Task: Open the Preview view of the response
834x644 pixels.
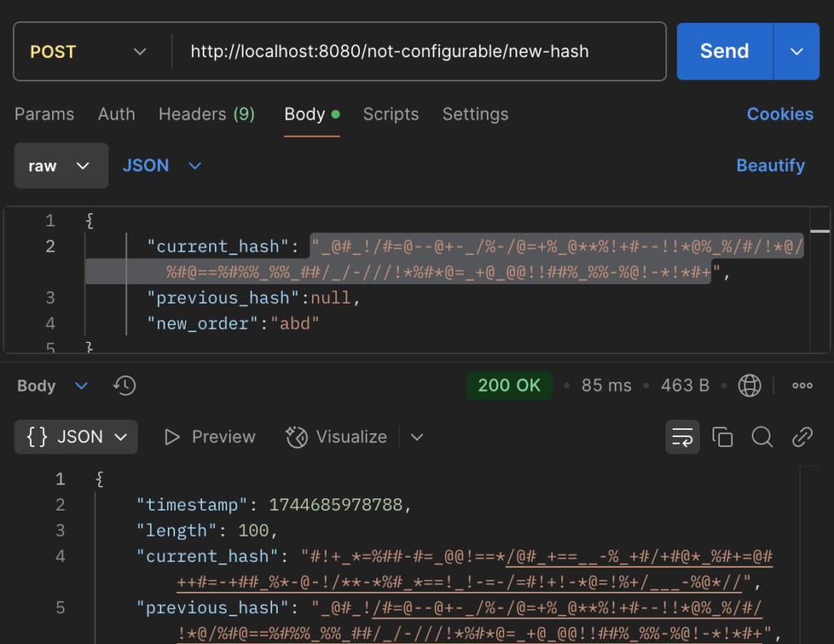Action: point(209,437)
